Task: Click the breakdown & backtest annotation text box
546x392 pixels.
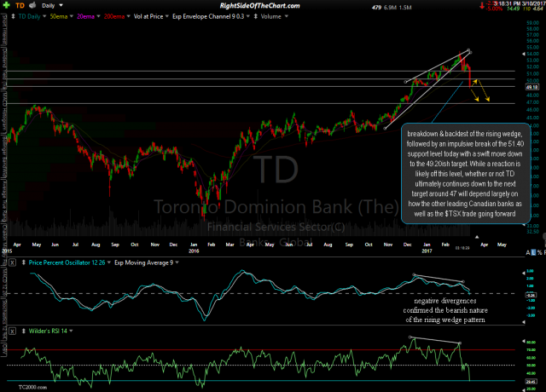Action: click(x=465, y=173)
